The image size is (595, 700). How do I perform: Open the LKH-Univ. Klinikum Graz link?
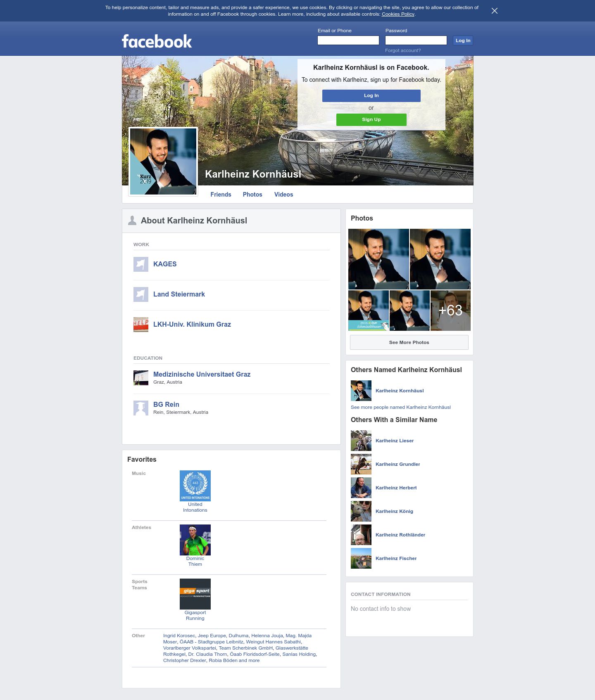(x=192, y=325)
